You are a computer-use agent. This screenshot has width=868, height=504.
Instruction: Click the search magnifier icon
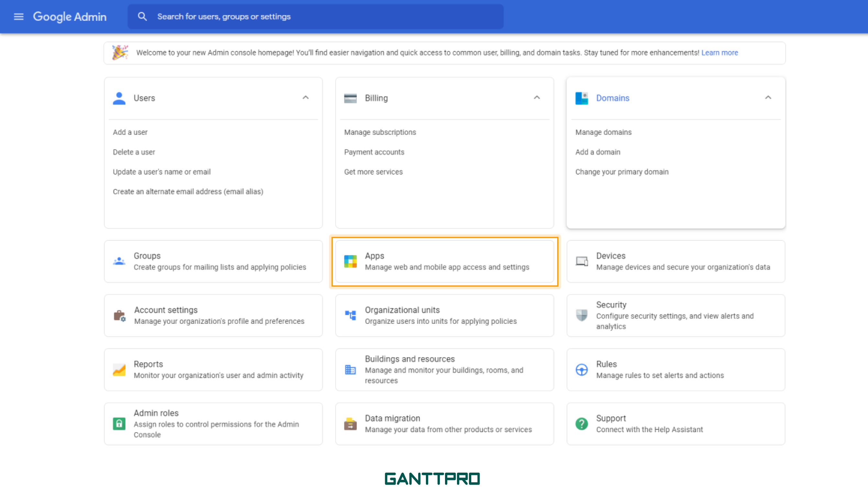142,16
